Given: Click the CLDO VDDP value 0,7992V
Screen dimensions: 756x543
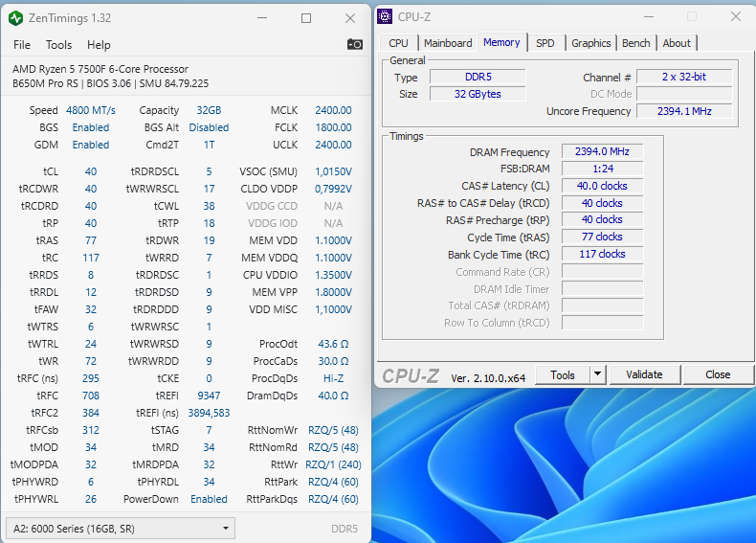Looking at the screenshot, I should pos(333,190).
